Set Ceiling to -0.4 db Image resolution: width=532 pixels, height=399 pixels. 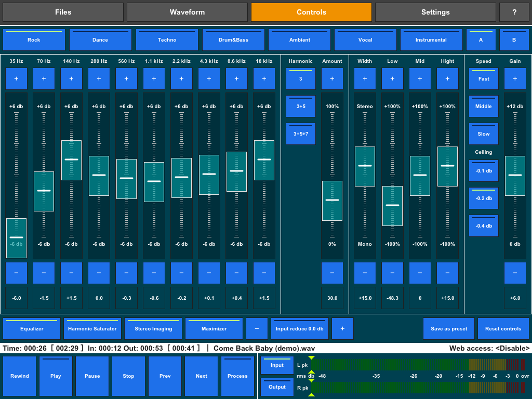point(483,225)
